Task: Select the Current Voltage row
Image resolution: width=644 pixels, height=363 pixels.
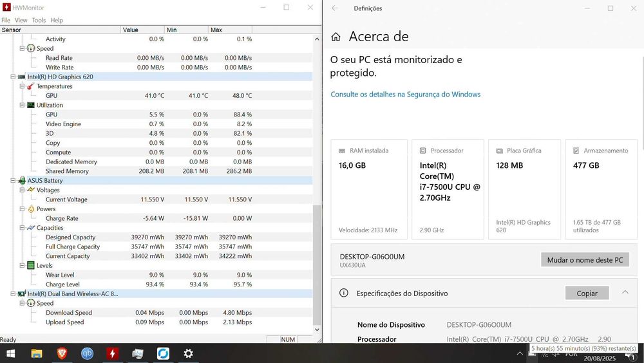Action: (156, 200)
